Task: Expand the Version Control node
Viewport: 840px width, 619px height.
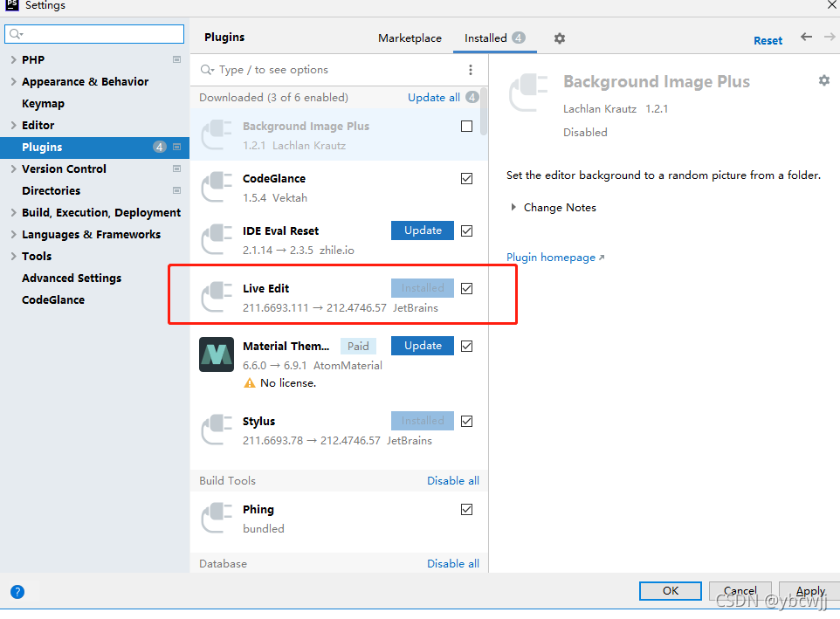Action: [13, 169]
